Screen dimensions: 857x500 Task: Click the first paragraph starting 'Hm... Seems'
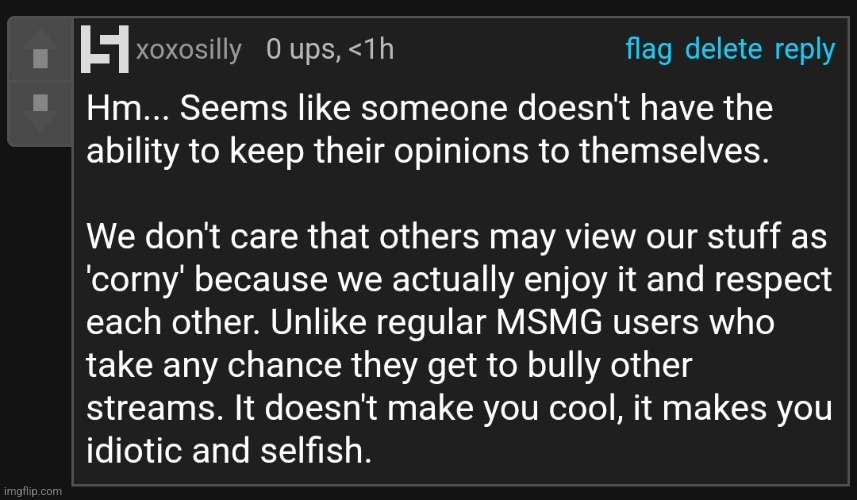[x=430, y=130]
